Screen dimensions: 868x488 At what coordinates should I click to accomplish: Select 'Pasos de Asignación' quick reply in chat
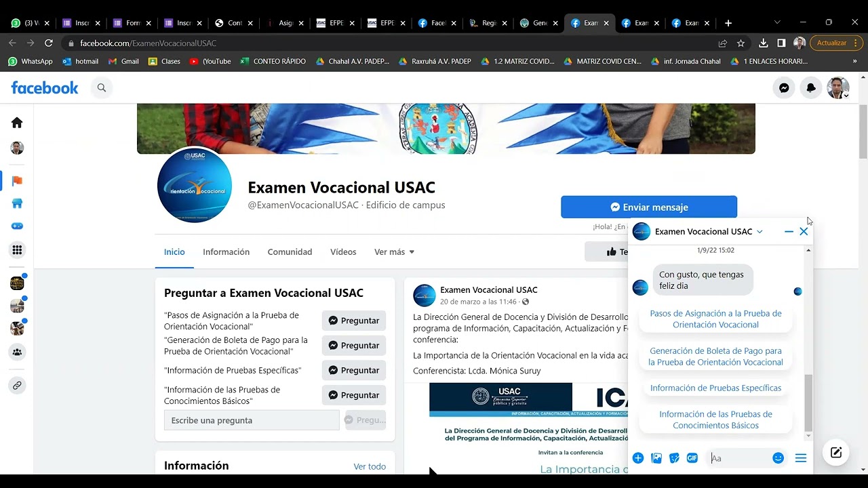coord(715,319)
